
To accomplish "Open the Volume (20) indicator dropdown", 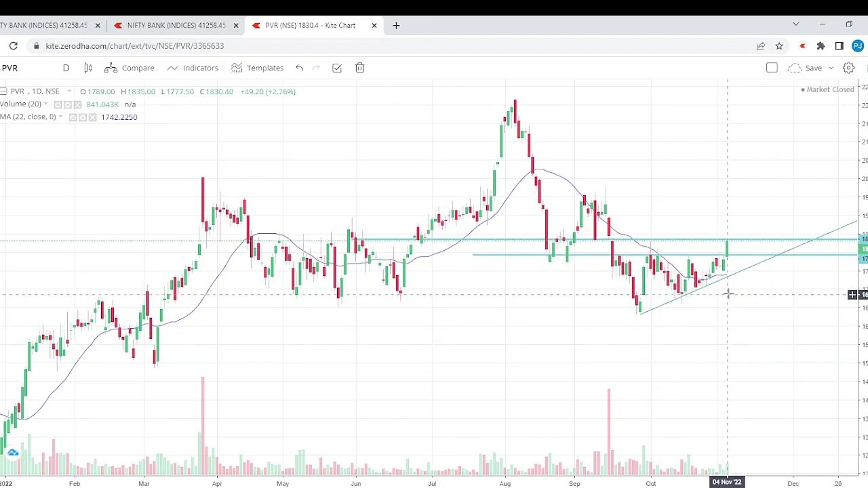I will coord(46,104).
